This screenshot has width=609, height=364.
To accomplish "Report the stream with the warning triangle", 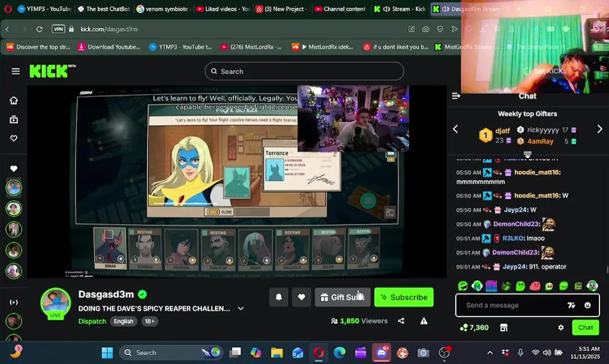I will point(424,321).
